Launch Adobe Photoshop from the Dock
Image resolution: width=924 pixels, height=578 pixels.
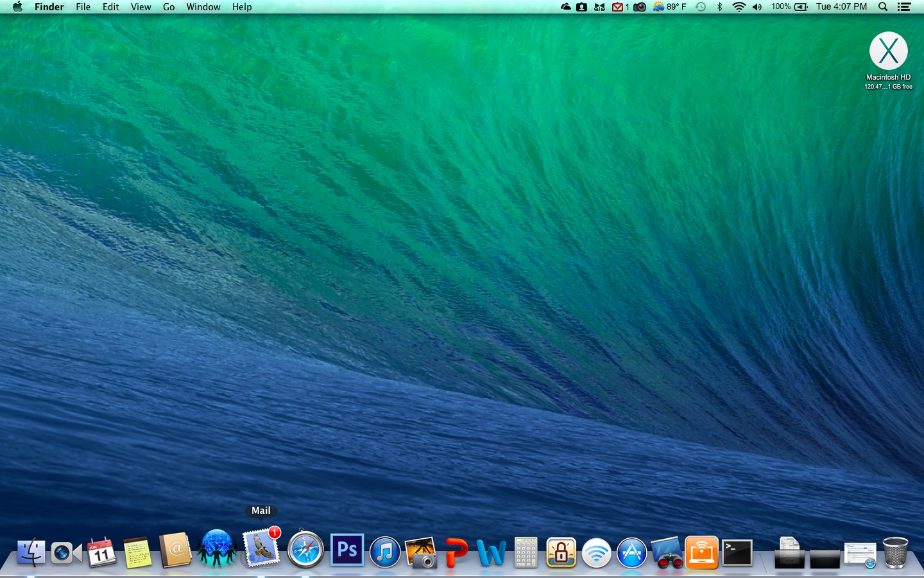tap(347, 550)
